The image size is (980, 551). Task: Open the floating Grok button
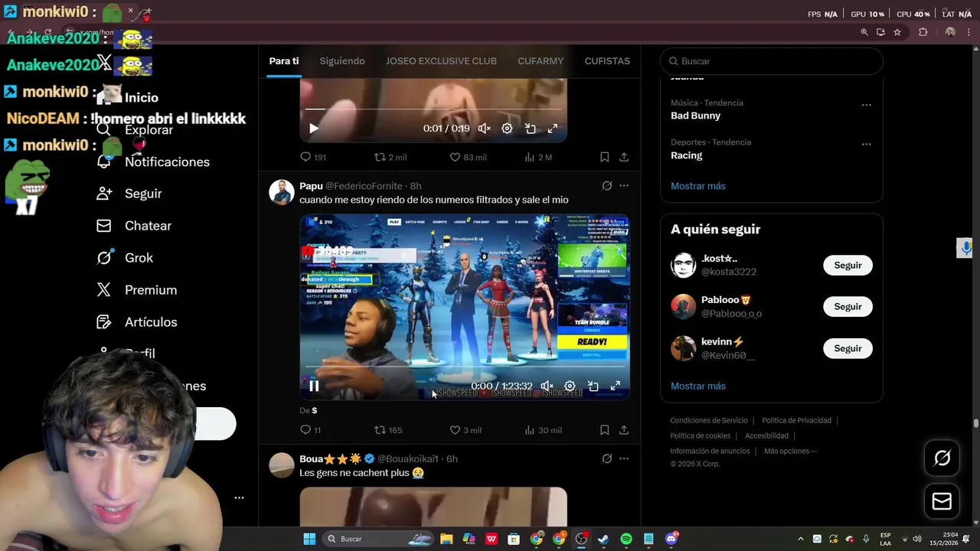[x=942, y=458]
